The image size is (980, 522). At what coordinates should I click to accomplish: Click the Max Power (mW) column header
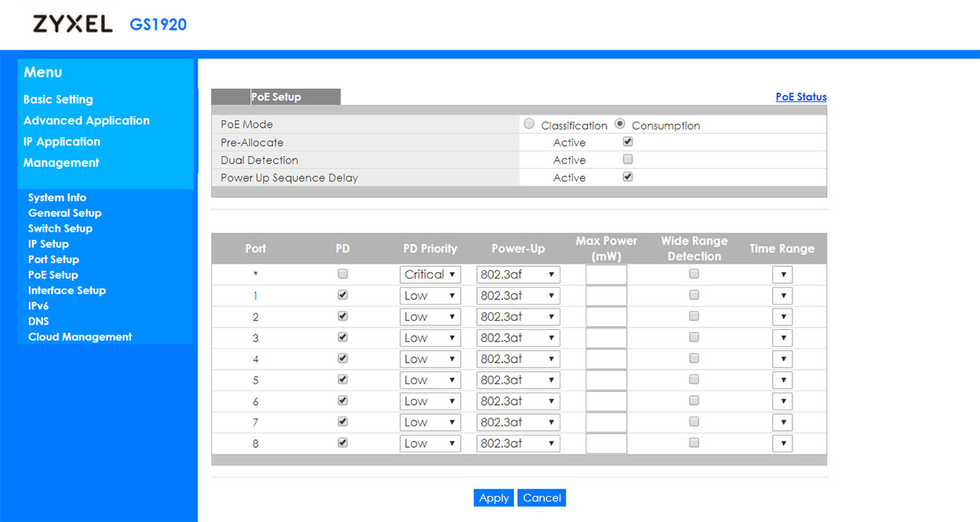click(x=606, y=248)
